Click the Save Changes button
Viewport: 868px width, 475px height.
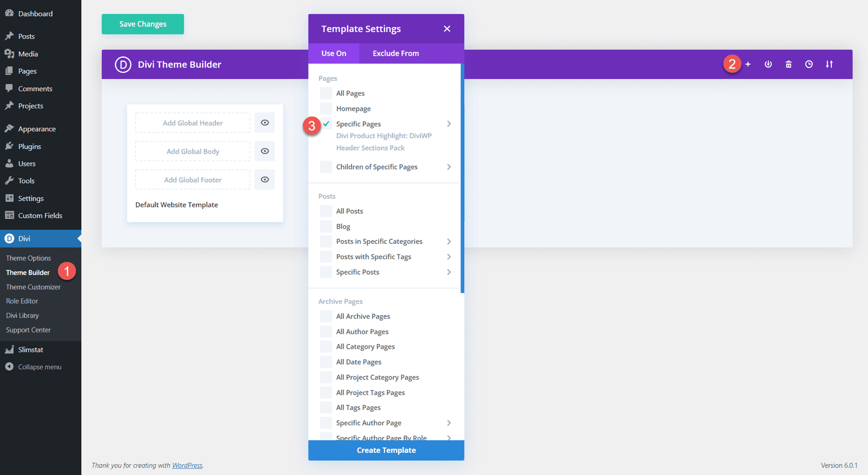pos(142,24)
